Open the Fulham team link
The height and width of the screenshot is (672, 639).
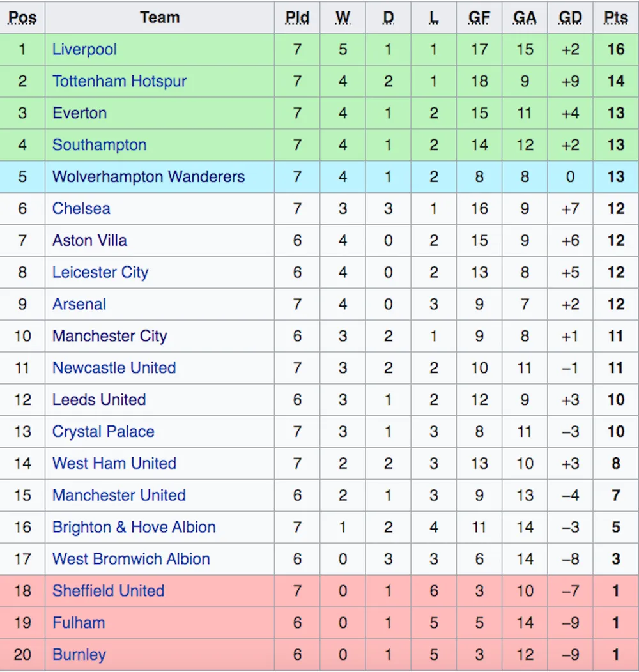79,623
